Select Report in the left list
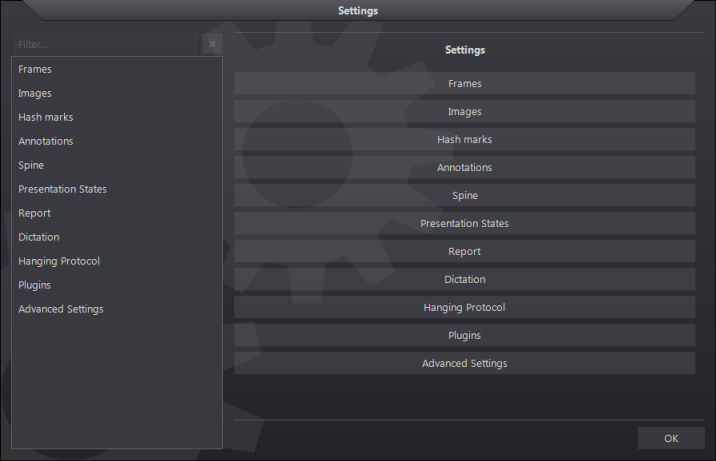The width and height of the screenshot is (716, 461). click(x=34, y=213)
